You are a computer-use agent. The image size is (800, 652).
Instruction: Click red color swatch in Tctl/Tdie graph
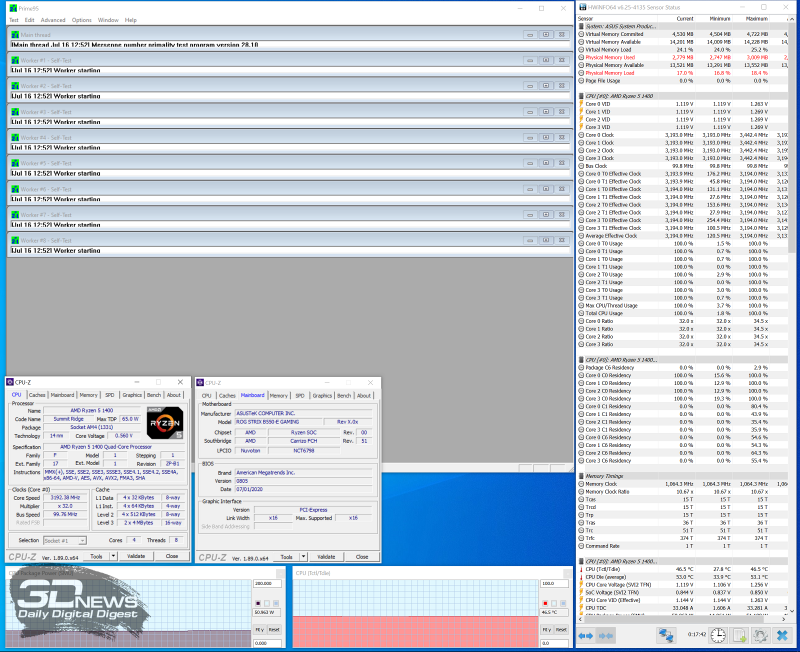click(545, 603)
